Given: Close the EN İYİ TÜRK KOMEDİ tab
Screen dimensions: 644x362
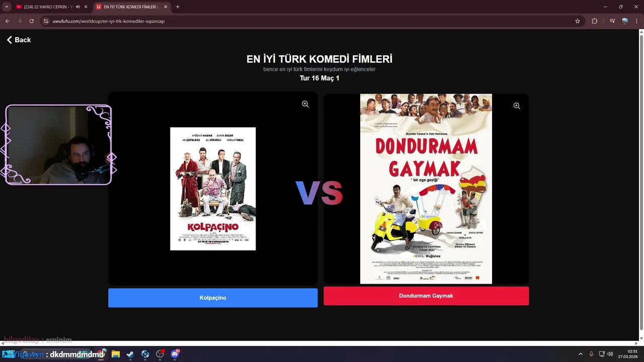Looking at the screenshot, I should point(166,7).
